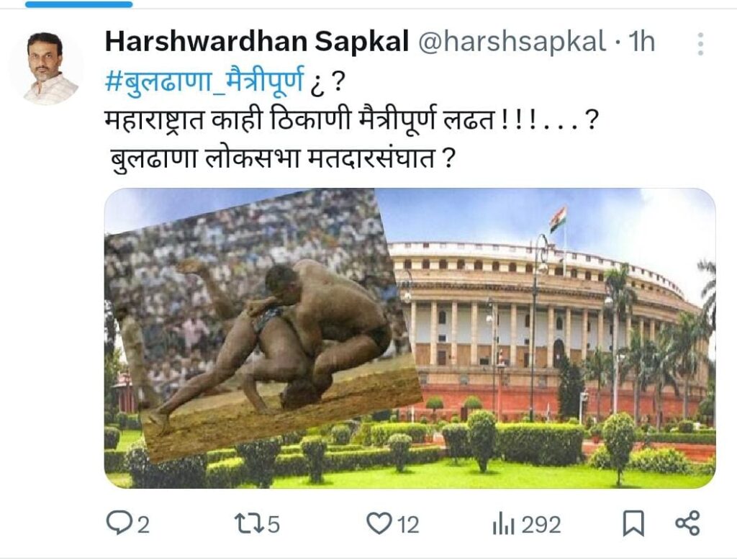Click tweet text बुलढाणा लोकसभा मतदारसंघात
Image resolution: width=737 pixels, height=560 pixels.
[272, 159]
